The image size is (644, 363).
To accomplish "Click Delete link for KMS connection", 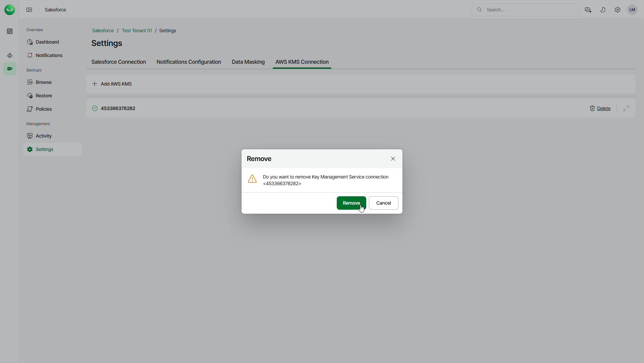I will pyautogui.click(x=603, y=108).
